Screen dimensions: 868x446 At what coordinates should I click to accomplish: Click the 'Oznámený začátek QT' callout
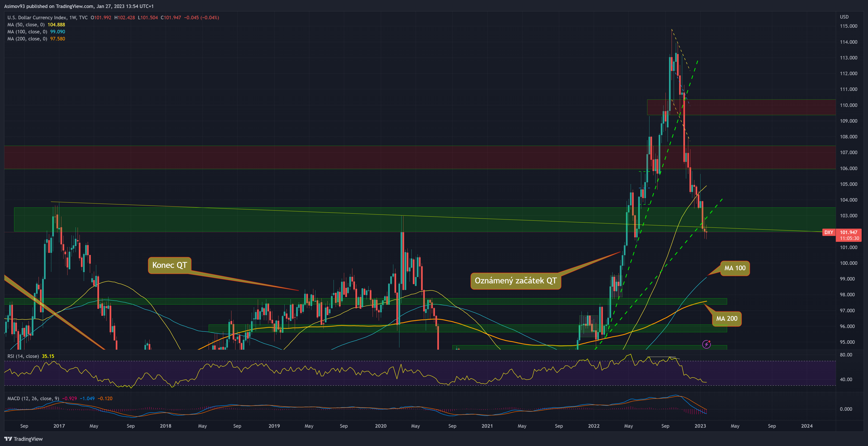pos(516,281)
